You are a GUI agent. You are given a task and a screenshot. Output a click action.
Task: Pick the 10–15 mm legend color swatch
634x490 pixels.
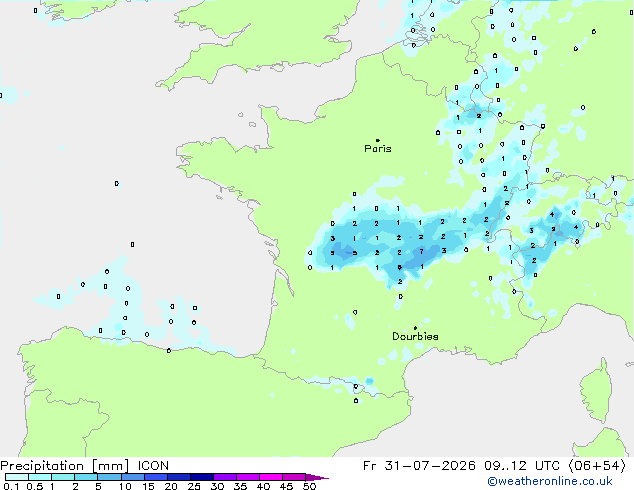132,477
